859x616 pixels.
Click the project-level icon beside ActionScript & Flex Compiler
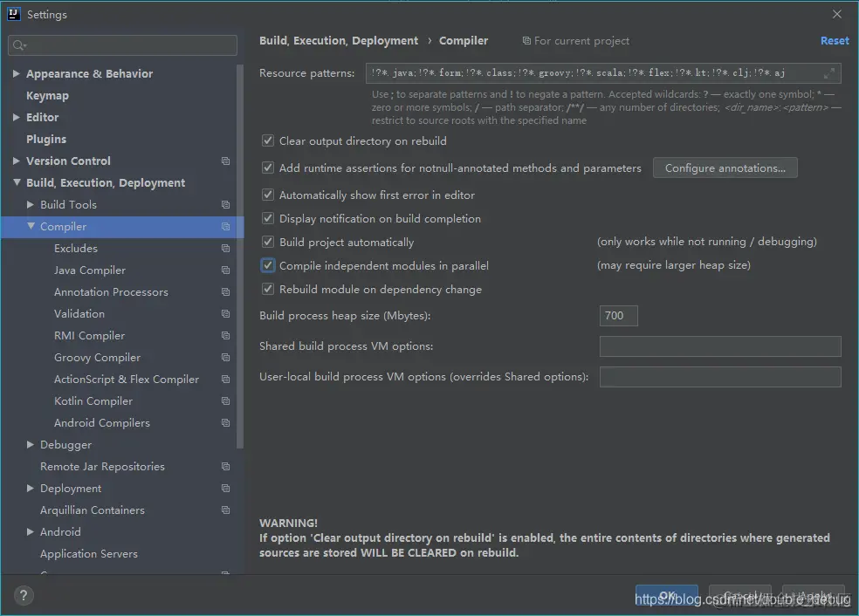point(225,380)
